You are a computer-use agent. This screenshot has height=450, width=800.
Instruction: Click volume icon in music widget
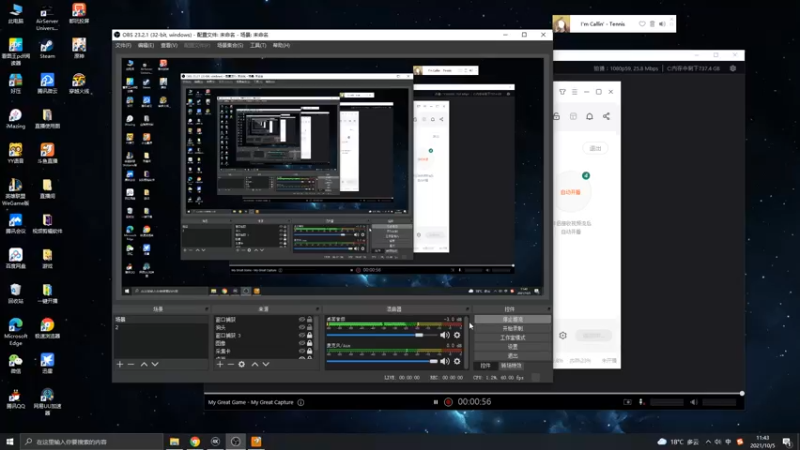pyautogui.click(x=662, y=24)
